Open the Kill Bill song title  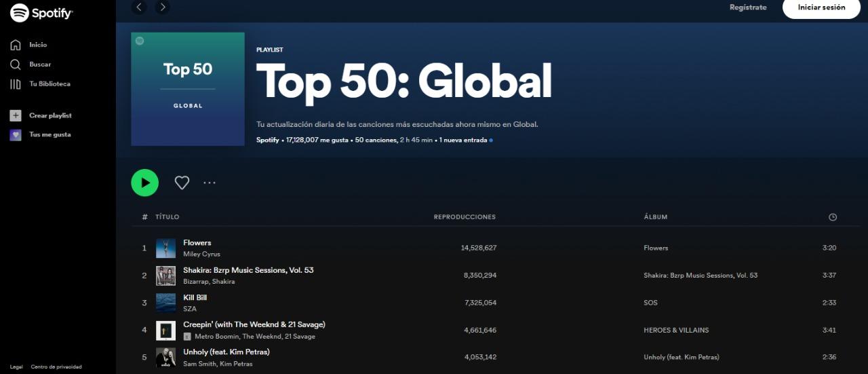click(195, 297)
